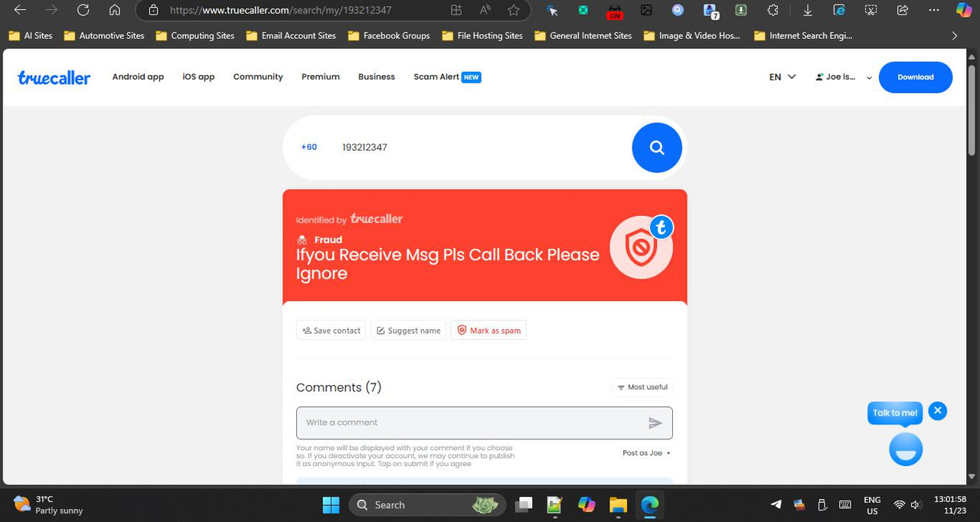Click the Write a comment field
Screen dimensions: 980x522
click(x=484, y=422)
